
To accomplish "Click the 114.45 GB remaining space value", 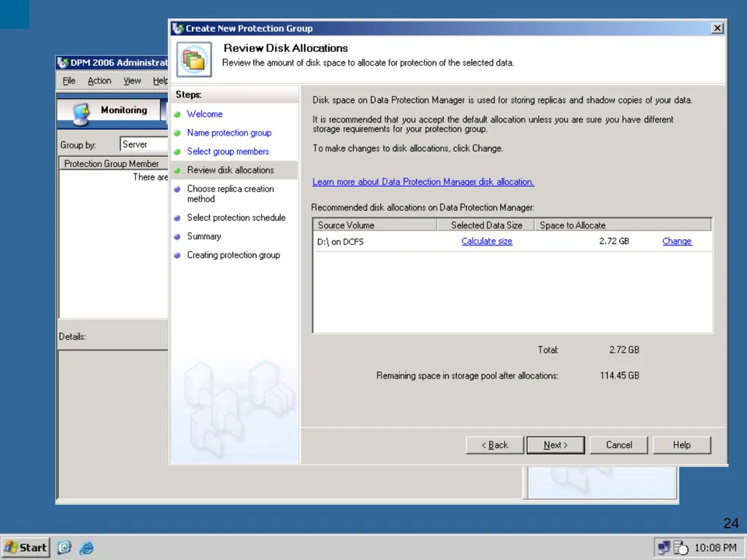I will pos(619,376).
